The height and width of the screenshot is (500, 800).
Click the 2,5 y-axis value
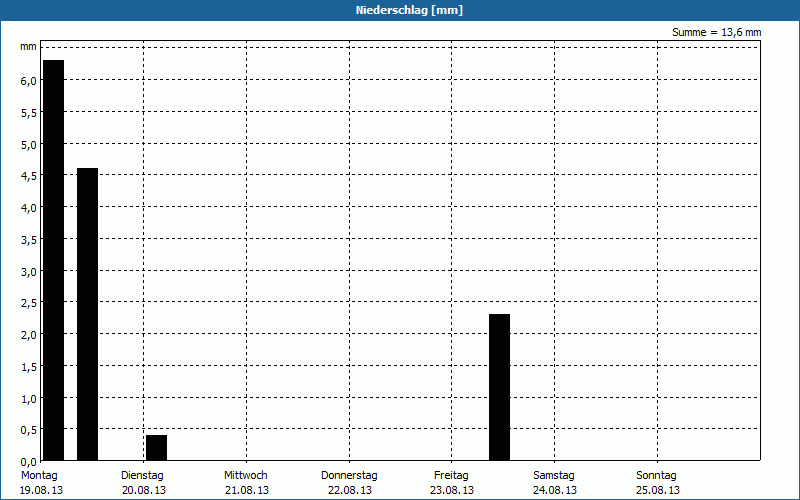pos(29,303)
